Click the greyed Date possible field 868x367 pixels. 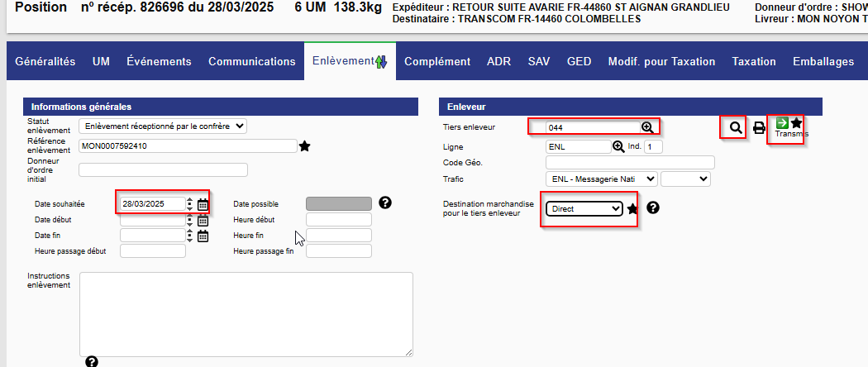339,203
